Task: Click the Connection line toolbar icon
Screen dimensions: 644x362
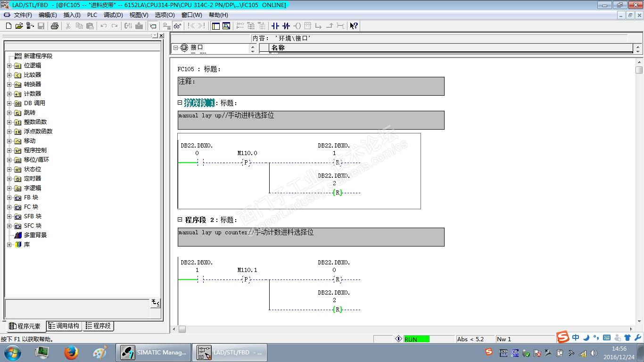Action: (x=340, y=26)
